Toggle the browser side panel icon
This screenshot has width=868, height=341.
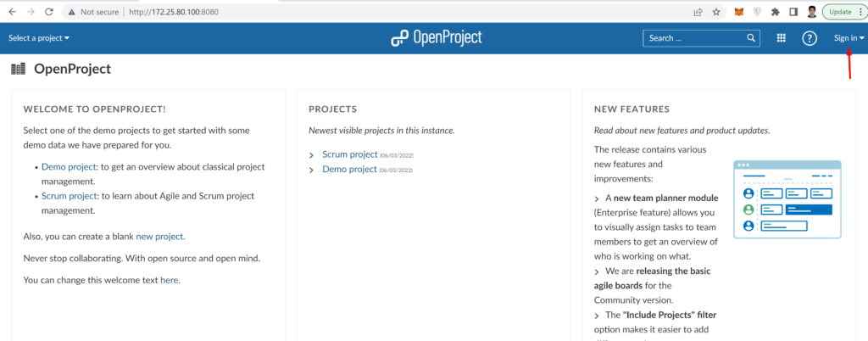coord(793,12)
